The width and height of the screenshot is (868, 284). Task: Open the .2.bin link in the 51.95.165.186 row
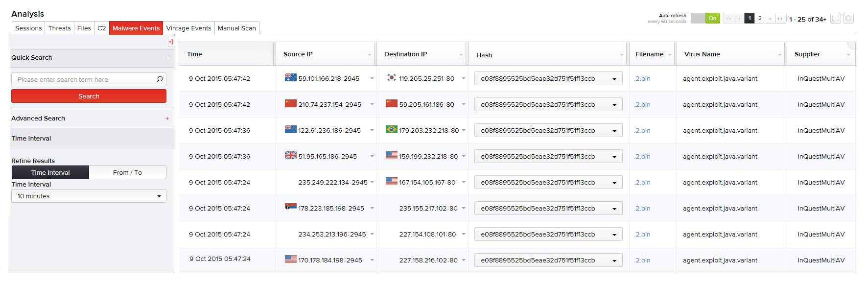point(642,156)
